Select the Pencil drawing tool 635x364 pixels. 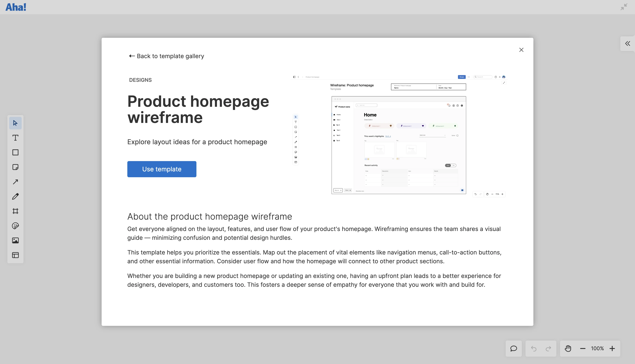click(15, 196)
